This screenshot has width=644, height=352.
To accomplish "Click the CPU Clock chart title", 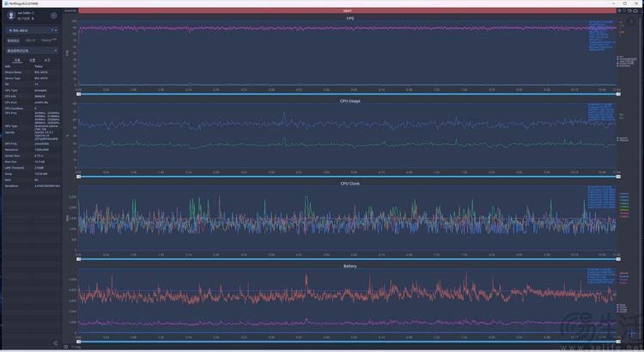I will pyautogui.click(x=349, y=183).
